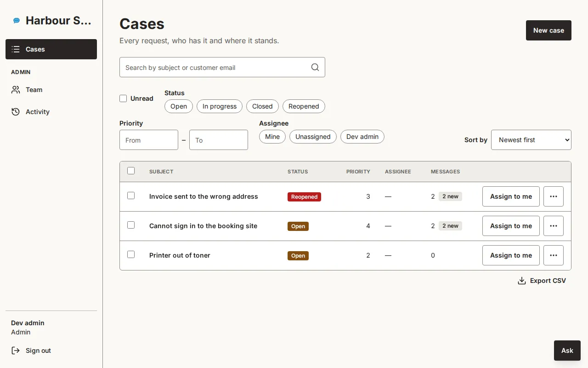Click the Priority From input
This screenshot has height=368, width=588.
point(149,140)
